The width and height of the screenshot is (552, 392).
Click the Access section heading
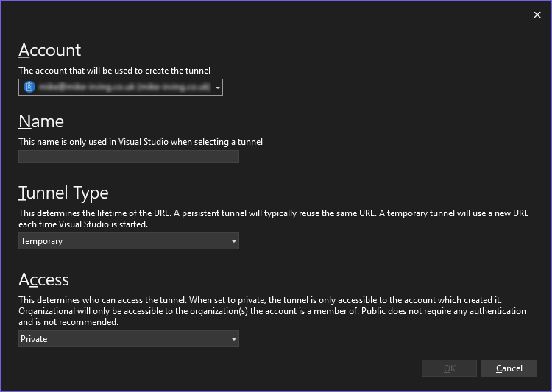coord(43,279)
